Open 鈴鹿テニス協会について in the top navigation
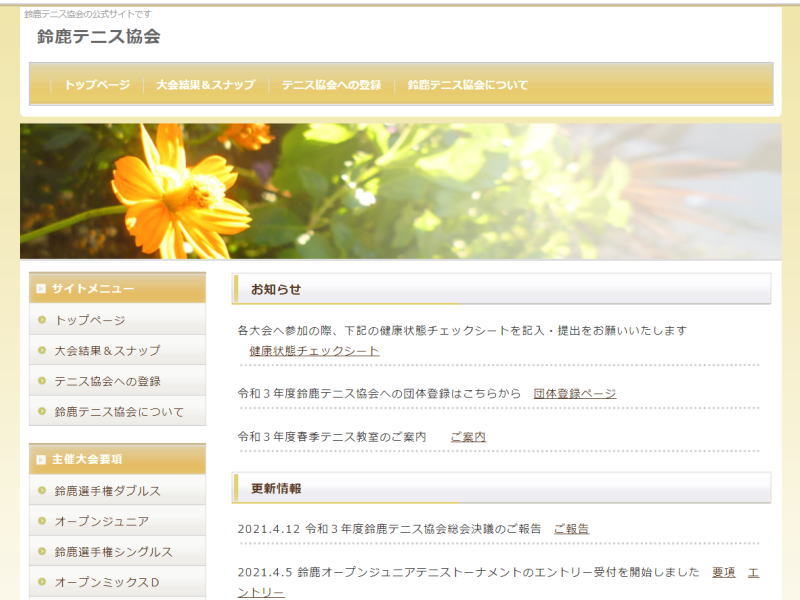800x600 pixels. [467, 85]
